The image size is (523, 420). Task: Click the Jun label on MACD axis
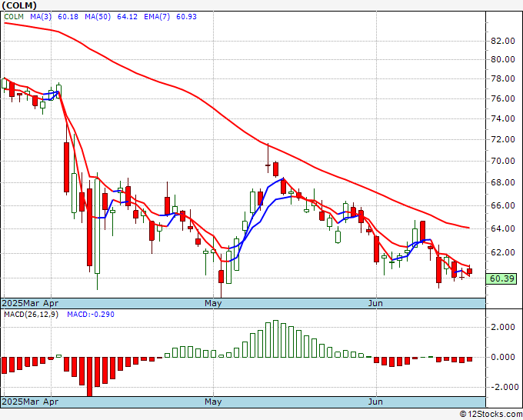[375, 402]
